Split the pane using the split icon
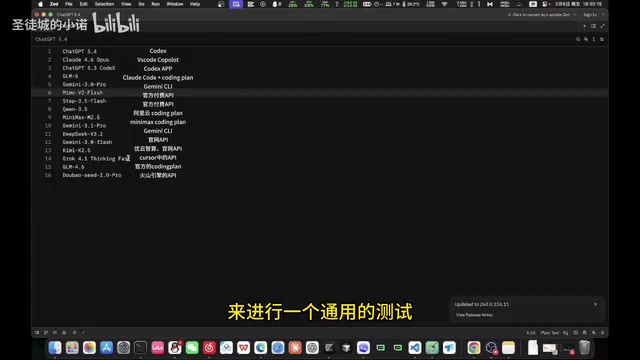This screenshot has height=360, width=640. [x=593, y=26]
